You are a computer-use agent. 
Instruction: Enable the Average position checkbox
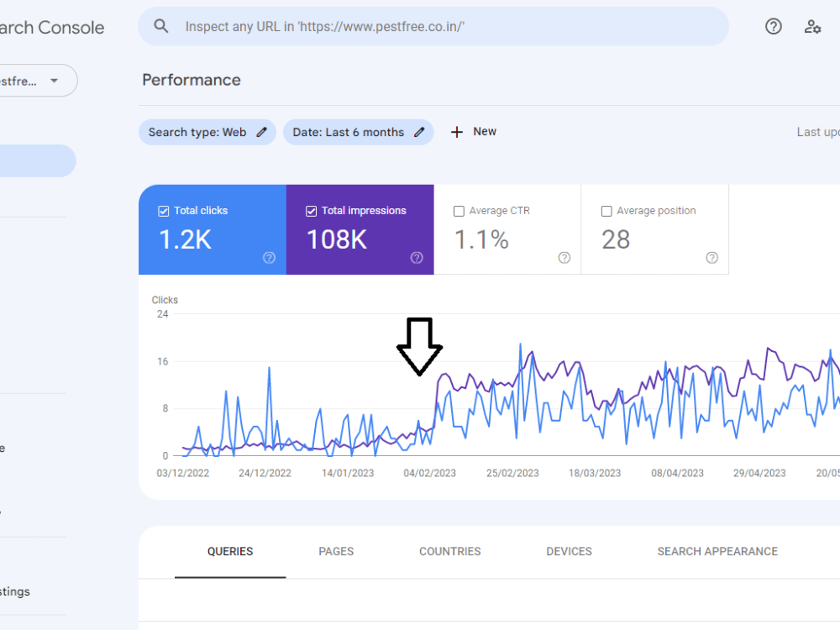tap(606, 211)
